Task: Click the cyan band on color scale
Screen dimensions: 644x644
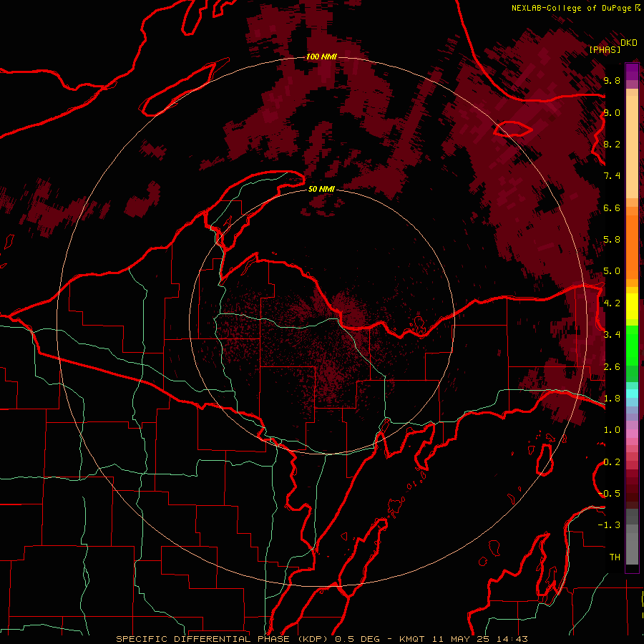Action: 632,394
